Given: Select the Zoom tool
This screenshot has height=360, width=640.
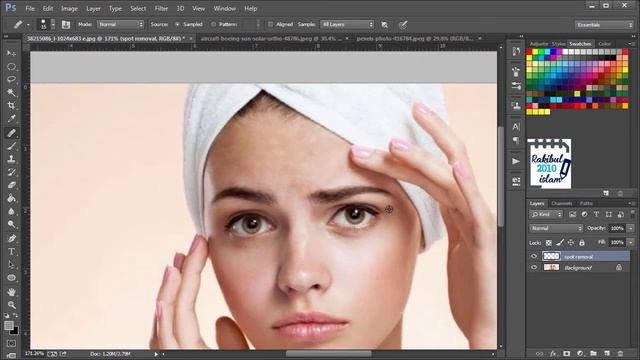Looking at the screenshot, I should click(11, 304).
